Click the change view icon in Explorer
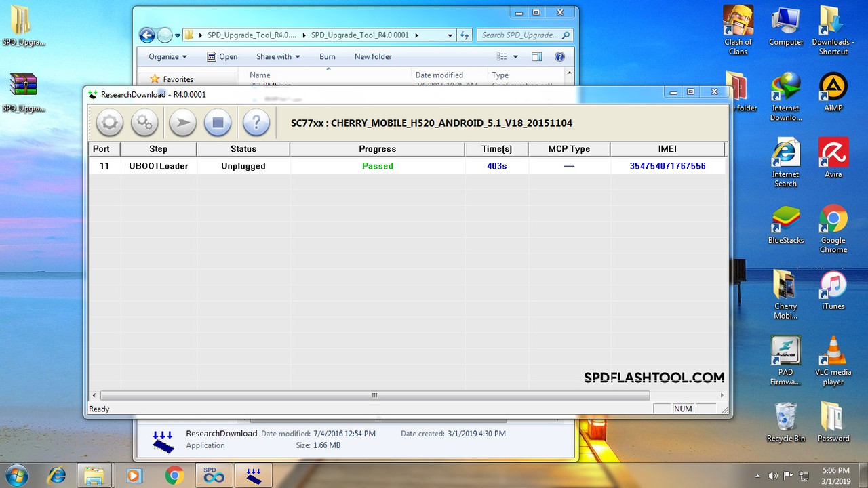 pos(502,57)
